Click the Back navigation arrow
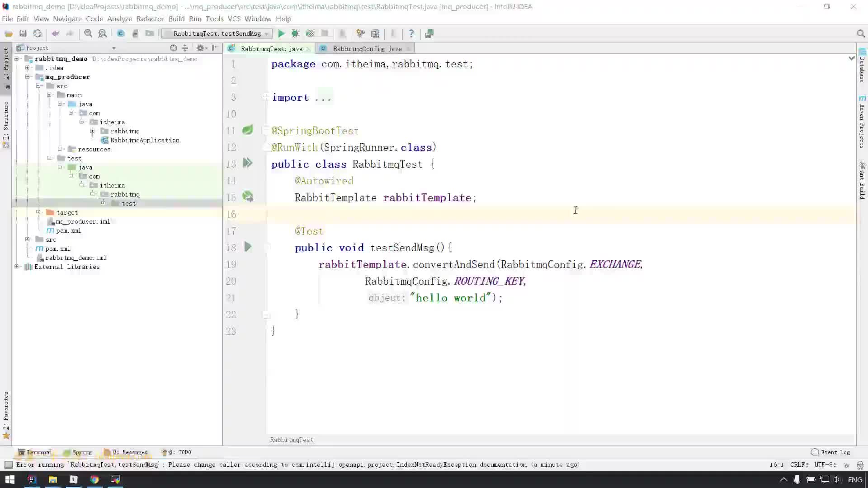The width and height of the screenshot is (868, 488). (56, 33)
